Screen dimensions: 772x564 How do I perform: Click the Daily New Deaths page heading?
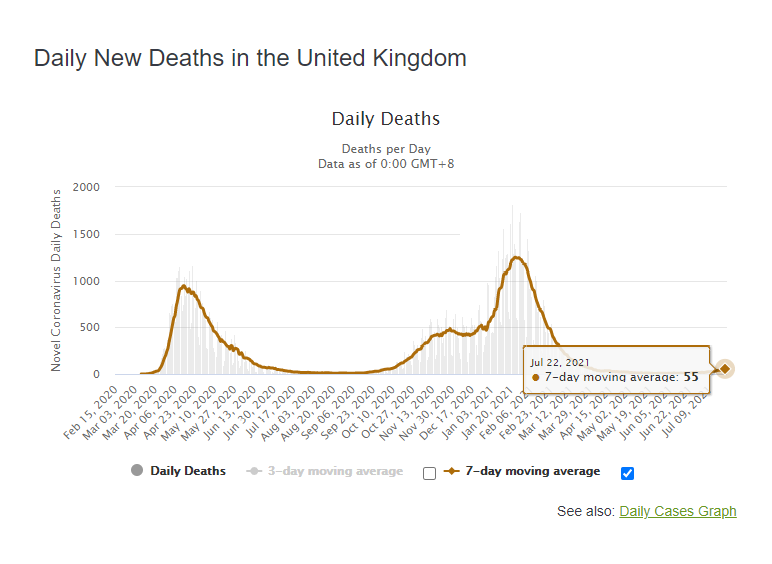[250, 58]
